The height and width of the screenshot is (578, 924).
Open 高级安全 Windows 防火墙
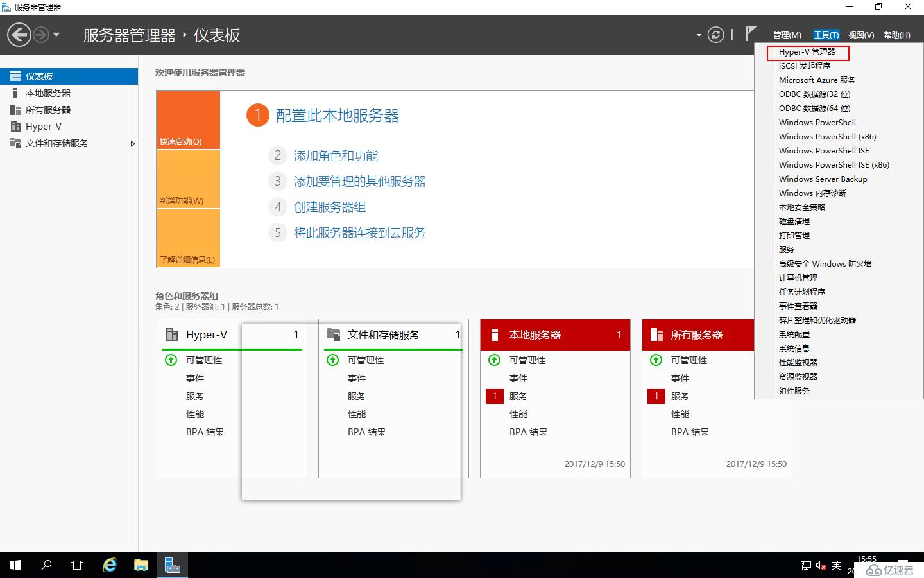(825, 264)
